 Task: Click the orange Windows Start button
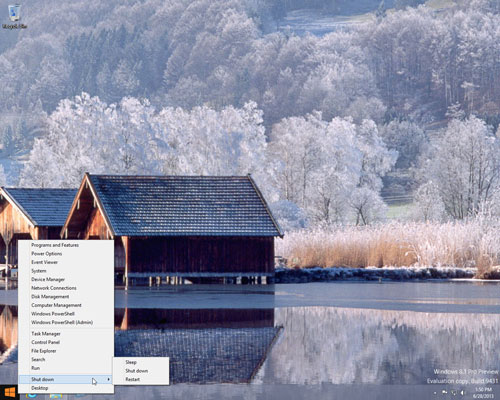[x=10, y=393]
